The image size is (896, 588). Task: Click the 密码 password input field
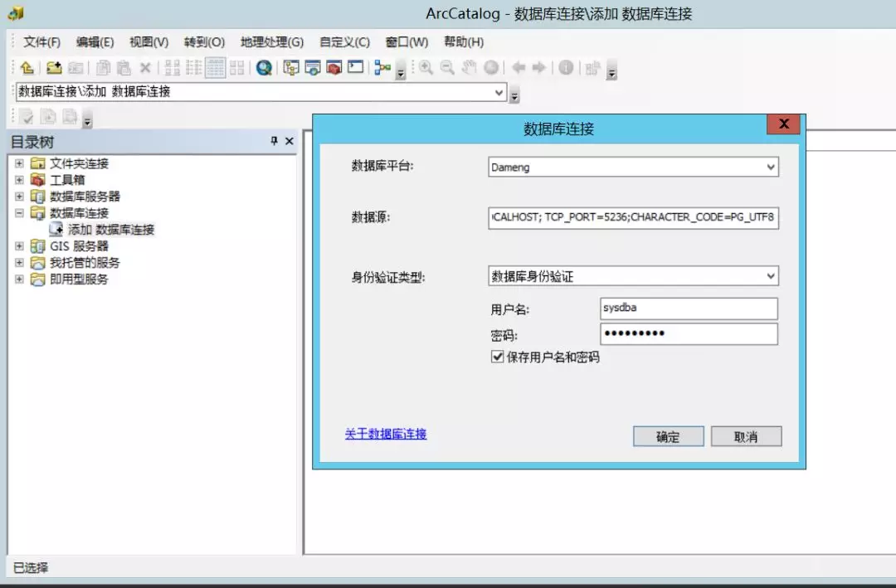[689, 334]
